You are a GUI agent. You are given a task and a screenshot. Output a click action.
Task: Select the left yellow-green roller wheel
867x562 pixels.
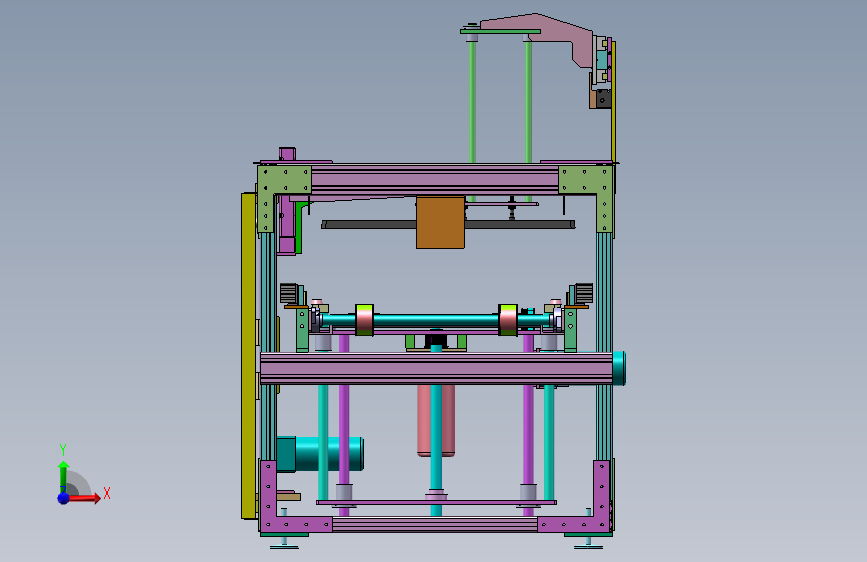point(364,320)
